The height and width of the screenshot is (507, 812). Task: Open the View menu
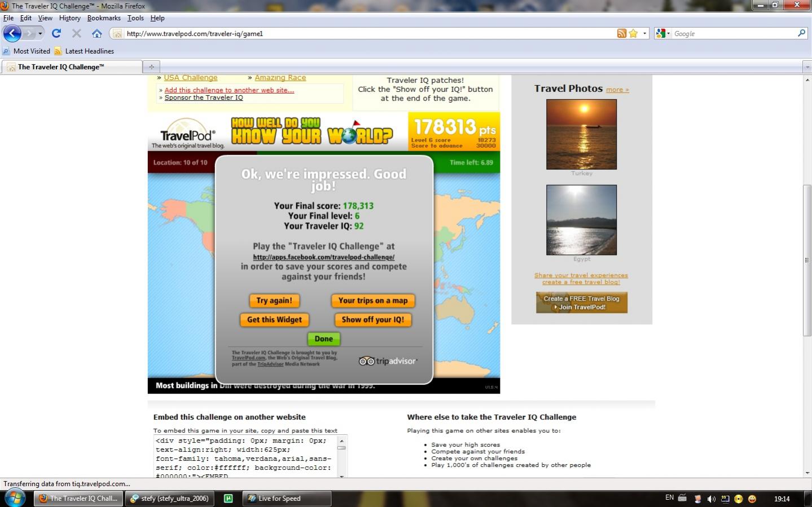45,18
